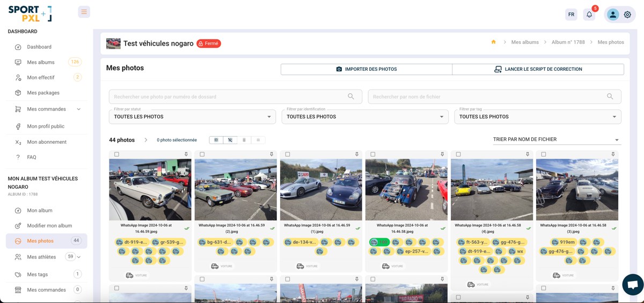Screen dimensions: 644x303
Task: Open Mon profil public in sidebar
Action: (x=47, y=127)
